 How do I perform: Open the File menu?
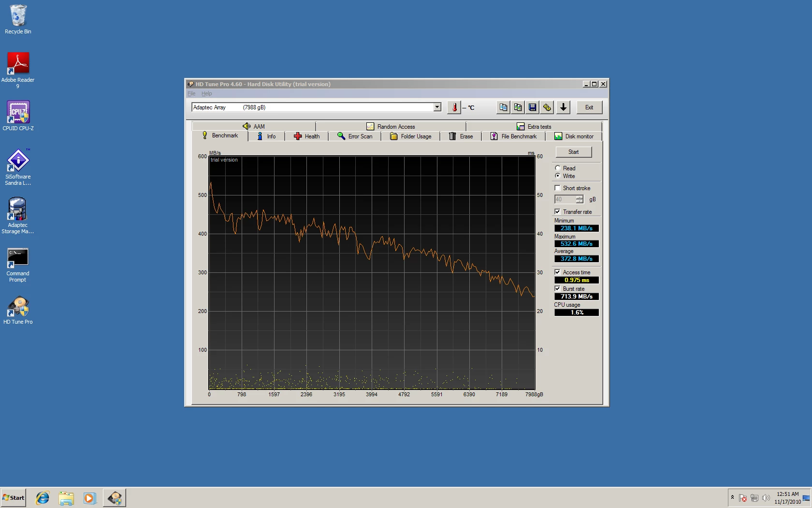click(x=191, y=94)
